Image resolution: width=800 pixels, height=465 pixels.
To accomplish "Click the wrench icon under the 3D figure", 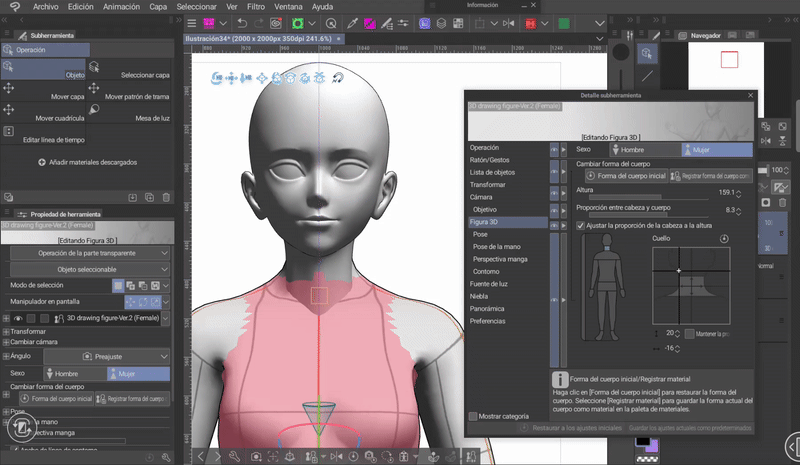I will [234, 456].
